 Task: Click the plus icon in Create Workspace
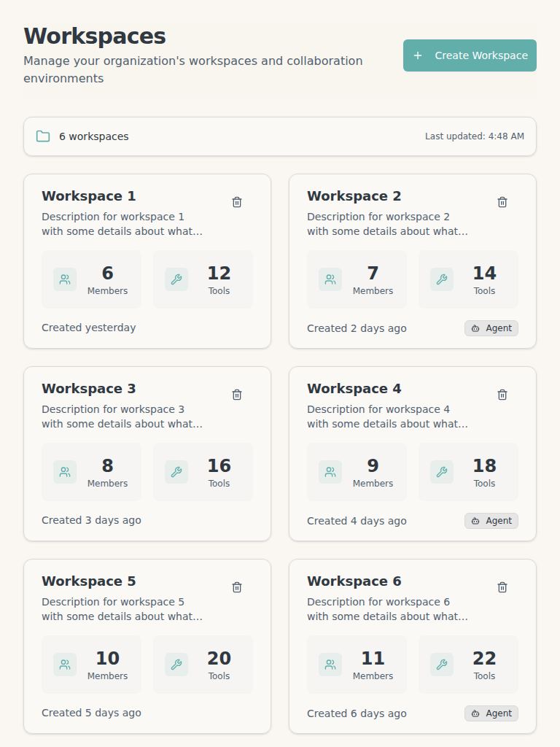point(417,55)
